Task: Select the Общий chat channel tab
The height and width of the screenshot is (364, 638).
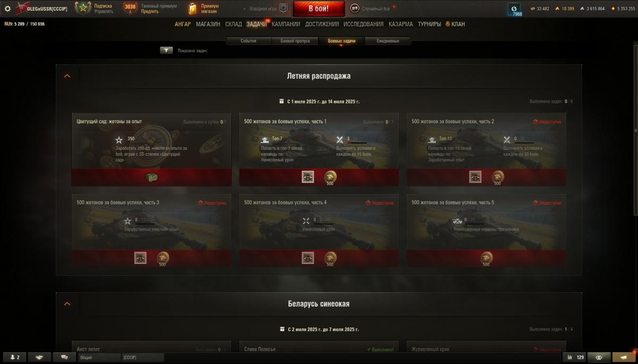Action: click(99, 358)
